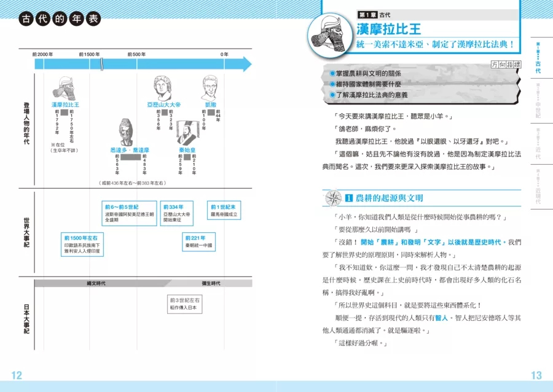Click the section heading 農耕的起源與文明
Screen dimensions: 553x392
pyautogui.click(x=390, y=198)
